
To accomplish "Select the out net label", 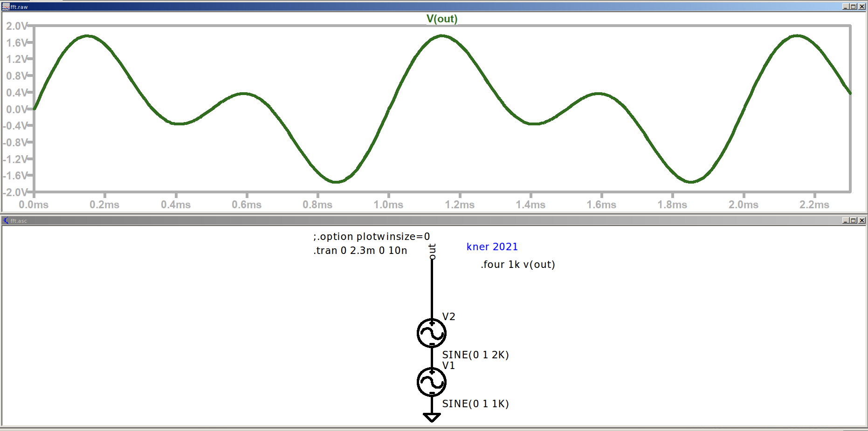I will [x=432, y=251].
